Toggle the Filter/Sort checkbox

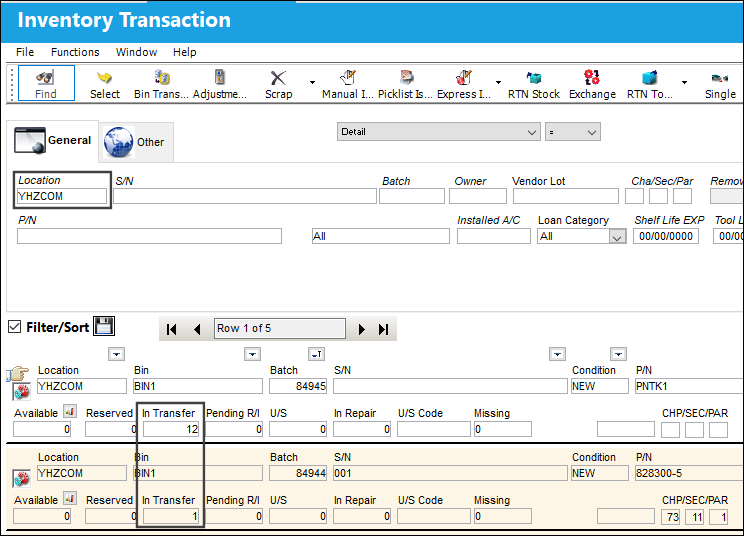tap(15, 327)
